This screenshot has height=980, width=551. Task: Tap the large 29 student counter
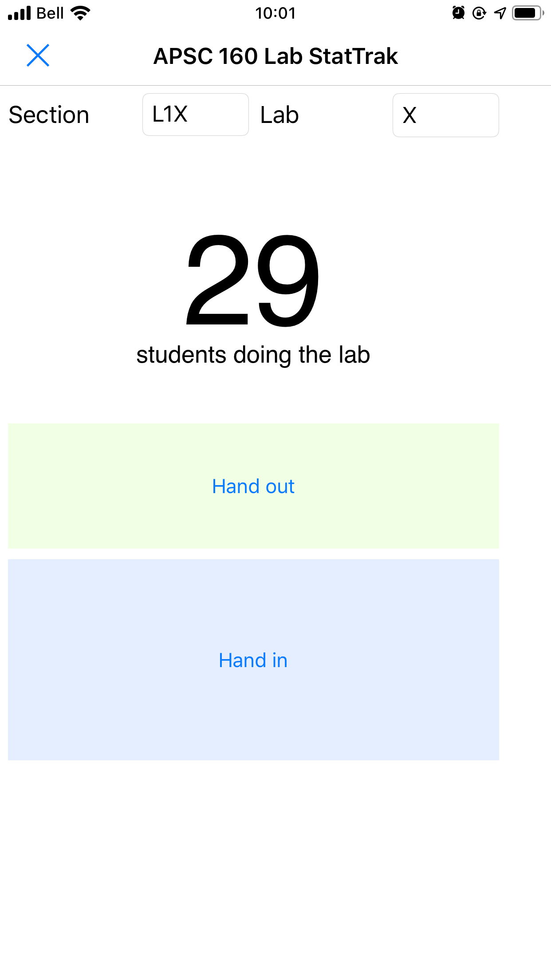[253, 281]
